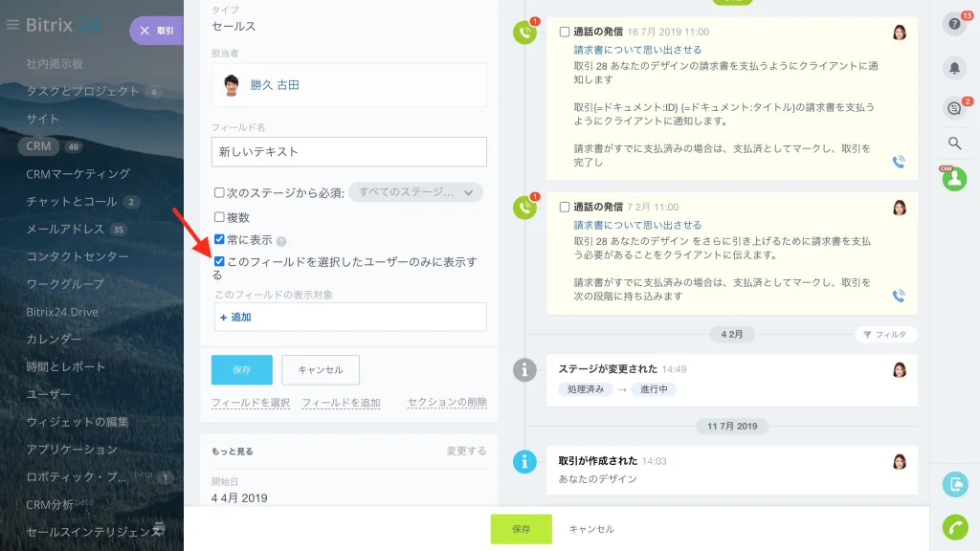980x551 pixels.
Task: Check the 通話の発信 16 7月 2019 completion box
Action: 565,32
